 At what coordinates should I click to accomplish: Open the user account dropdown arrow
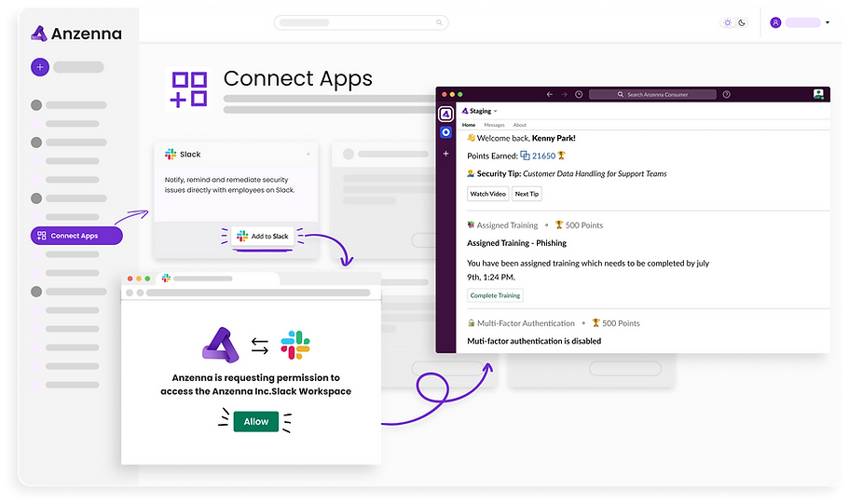(x=827, y=22)
